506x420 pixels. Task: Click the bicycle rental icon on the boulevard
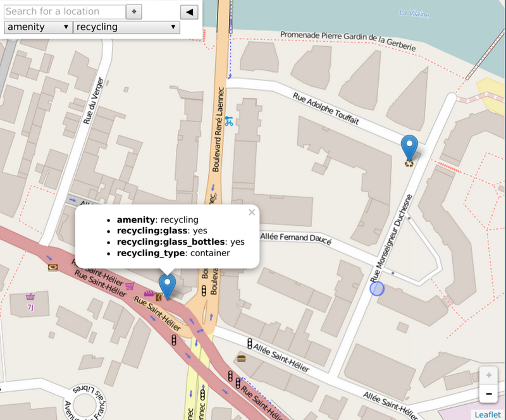(228, 121)
